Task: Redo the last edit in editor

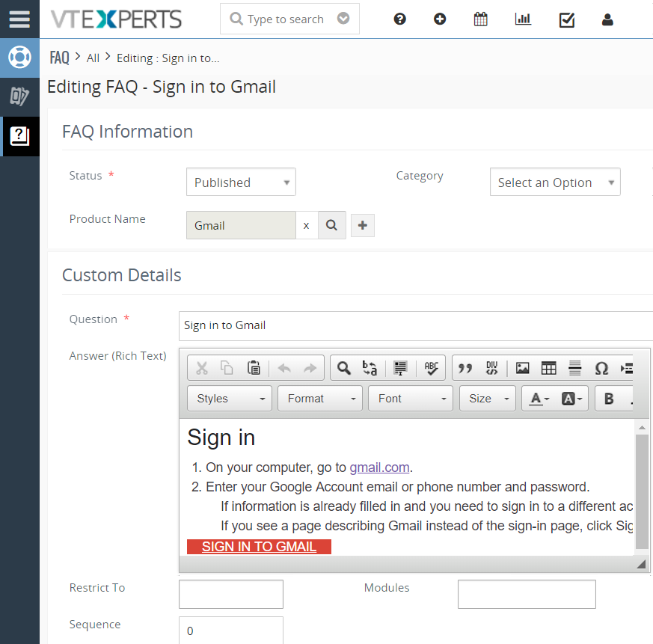Action: point(310,368)
